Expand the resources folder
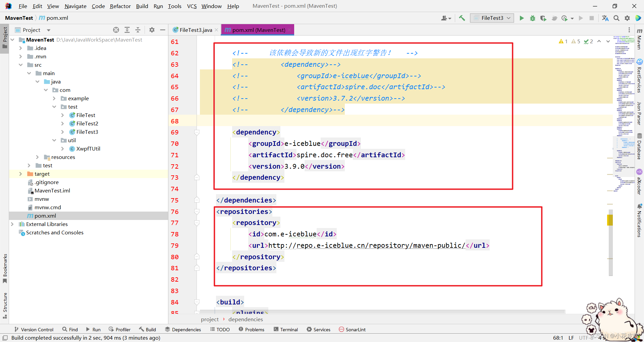Viewport: 644px width, 342px height. (x=38, y=157)
